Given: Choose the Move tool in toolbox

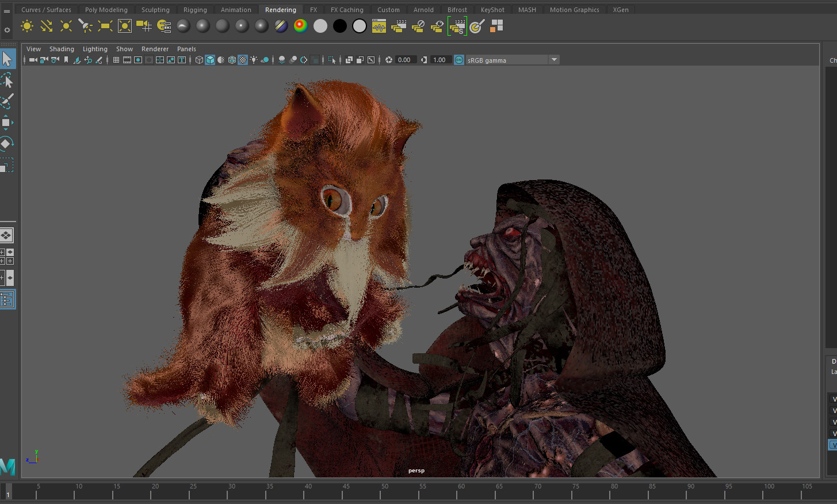Looking at the screenshot, I should coord(6,123).
